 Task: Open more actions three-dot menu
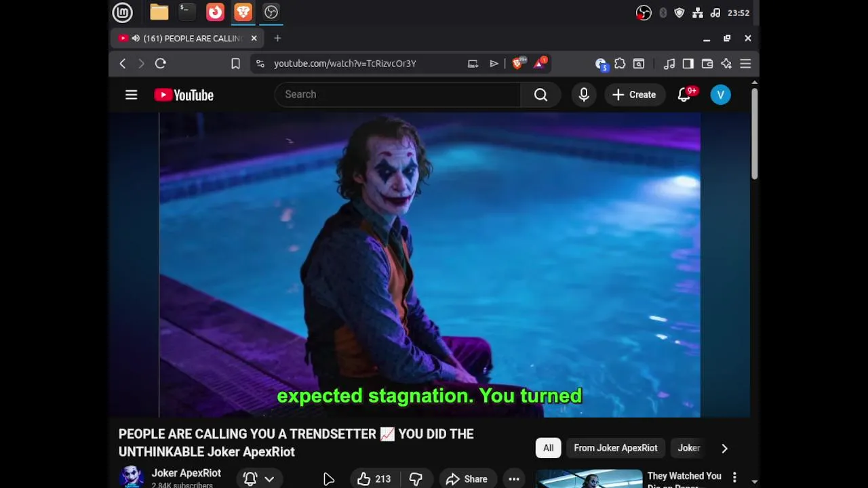pos(514,479)
